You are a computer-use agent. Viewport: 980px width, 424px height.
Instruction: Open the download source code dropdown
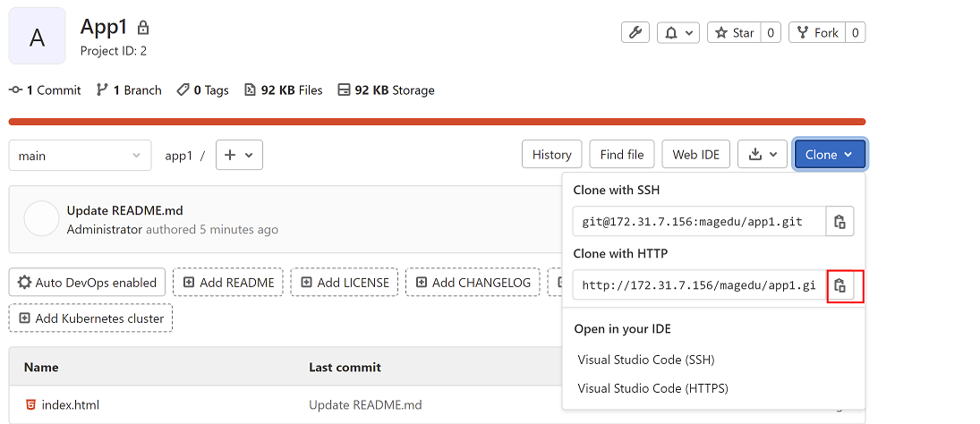[763, 155]
